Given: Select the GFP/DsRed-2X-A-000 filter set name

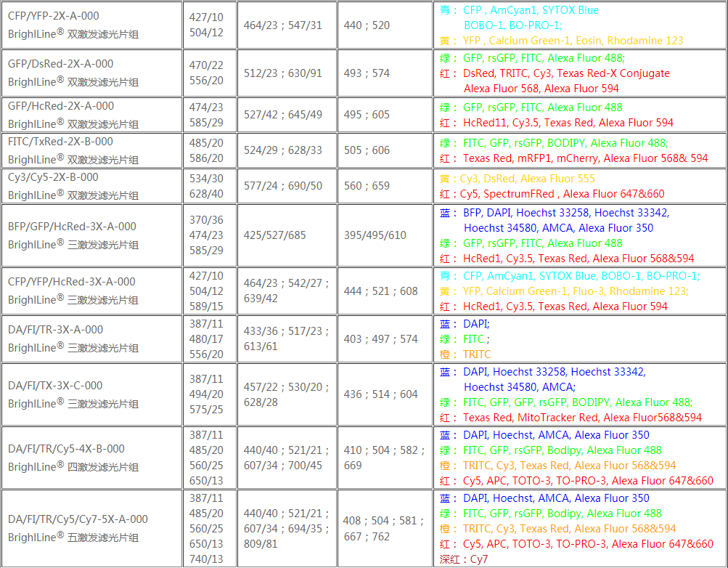Looking at the screenshot, I should pyautogui.click(x=60, y=64).
